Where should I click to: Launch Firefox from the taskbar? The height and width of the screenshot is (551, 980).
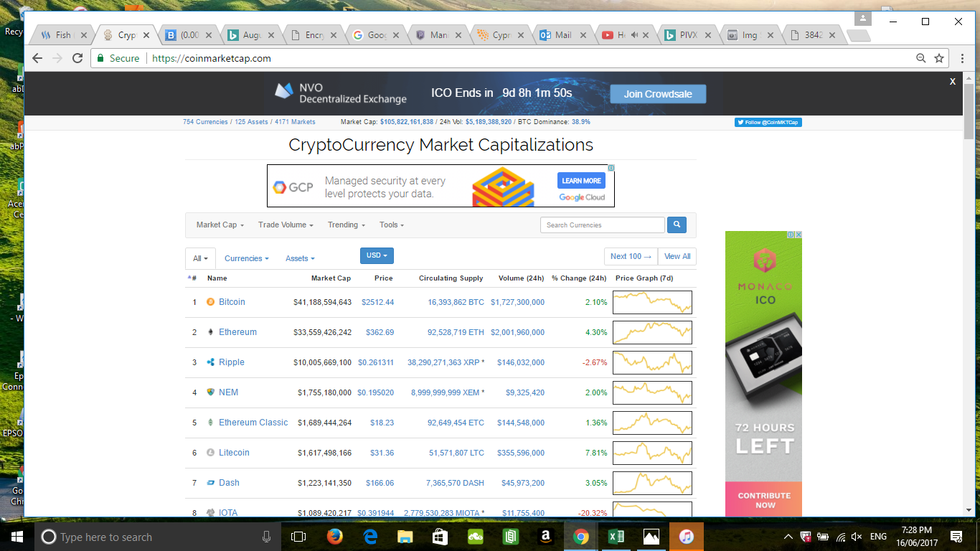(x=334, y=537)
